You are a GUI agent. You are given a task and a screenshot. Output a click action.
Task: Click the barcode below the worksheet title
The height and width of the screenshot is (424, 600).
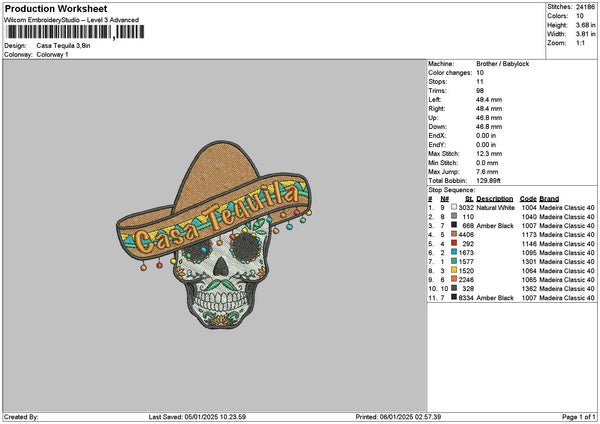click(75, 32)
